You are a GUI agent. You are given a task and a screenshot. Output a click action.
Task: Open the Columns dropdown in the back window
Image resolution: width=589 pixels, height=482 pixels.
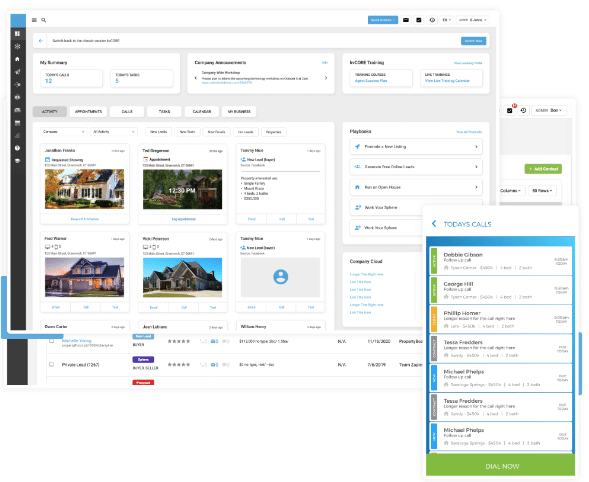(512, 190)
